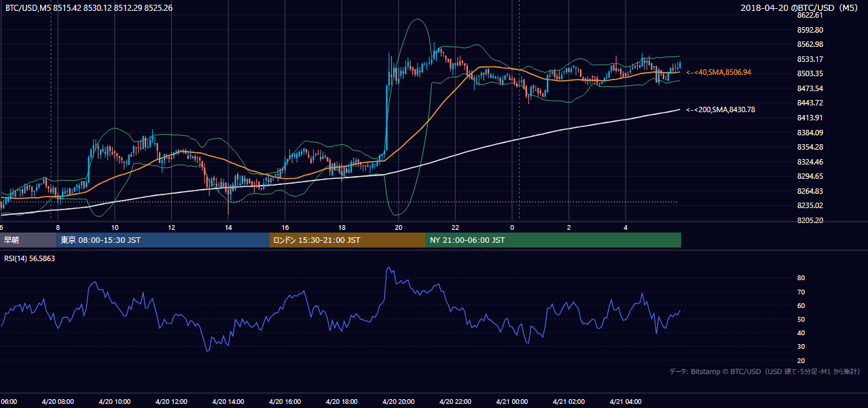Click the 4/20 14:00 time axis label

pyautogui.click(x=228, y=402)
